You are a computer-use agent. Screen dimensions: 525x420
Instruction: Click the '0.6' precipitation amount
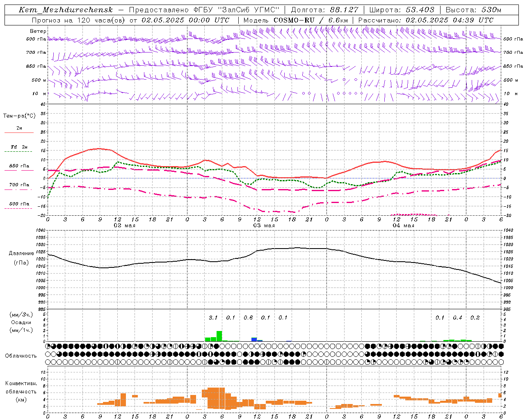[248, 318]
